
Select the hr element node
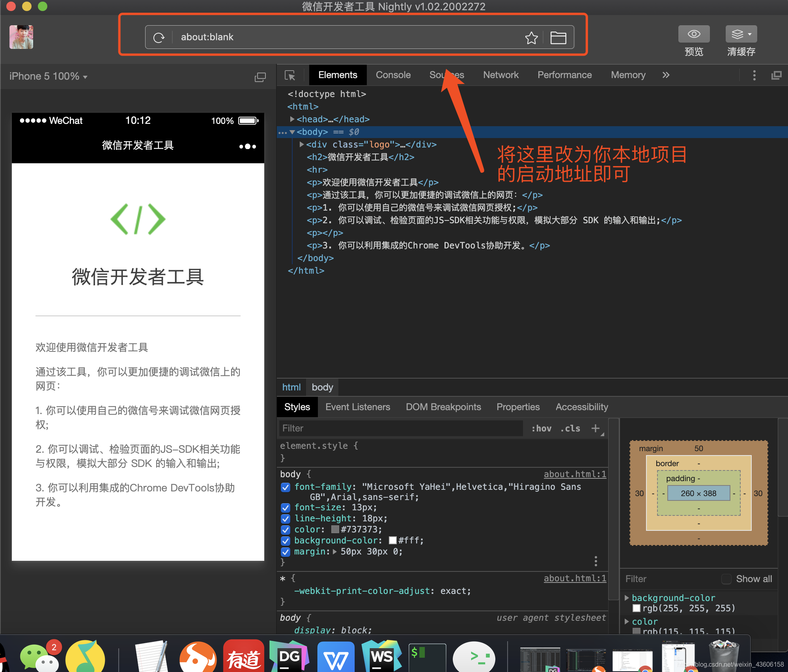tap(317, 170)
